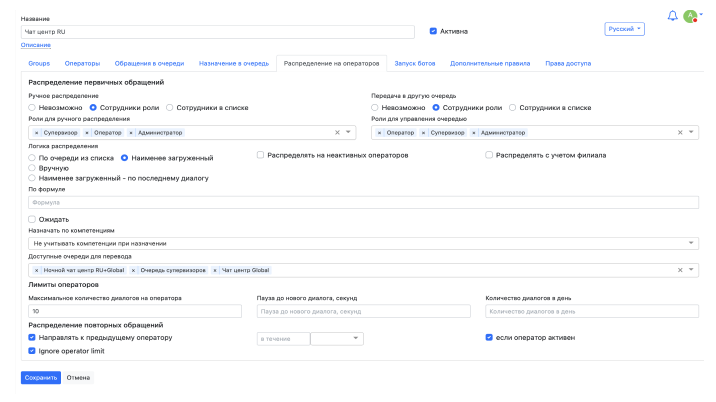Viewport: 716px width, 402px height.
Task: Open the Русский language dropdown
Action: coord(625,29)
